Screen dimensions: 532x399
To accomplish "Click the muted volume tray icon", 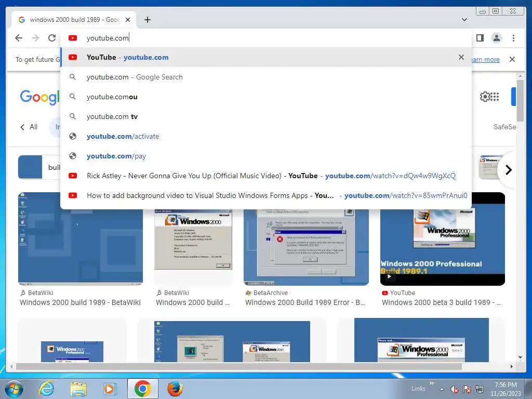I will 454,389.
